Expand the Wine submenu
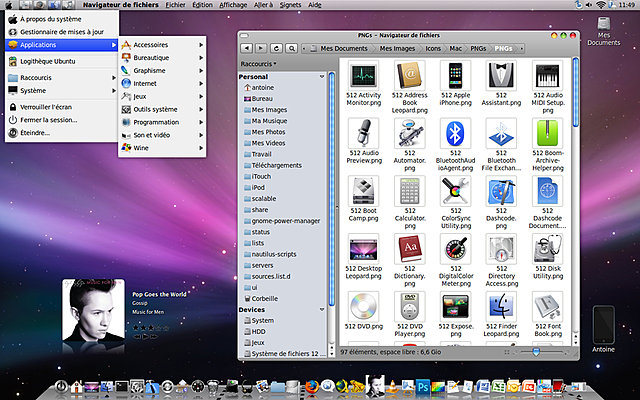Image resolution: width=640 pixels, height=400 pixels. [x=162, y=148]
